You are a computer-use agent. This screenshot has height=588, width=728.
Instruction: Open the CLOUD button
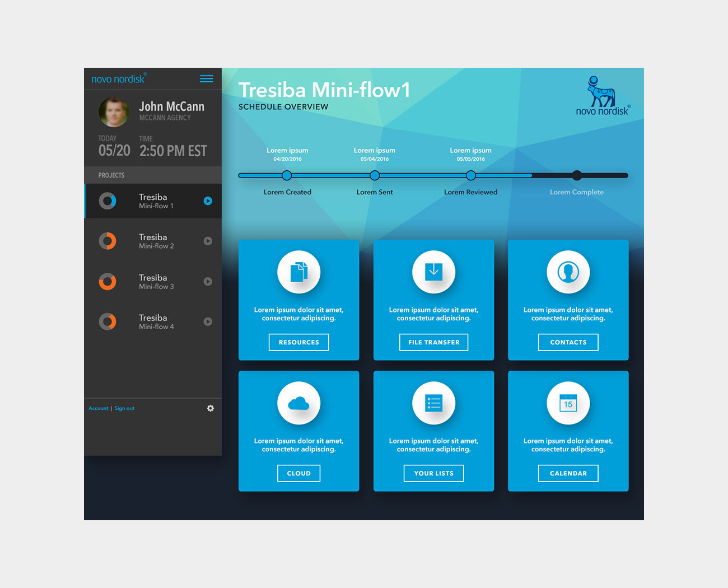(299, 473)
